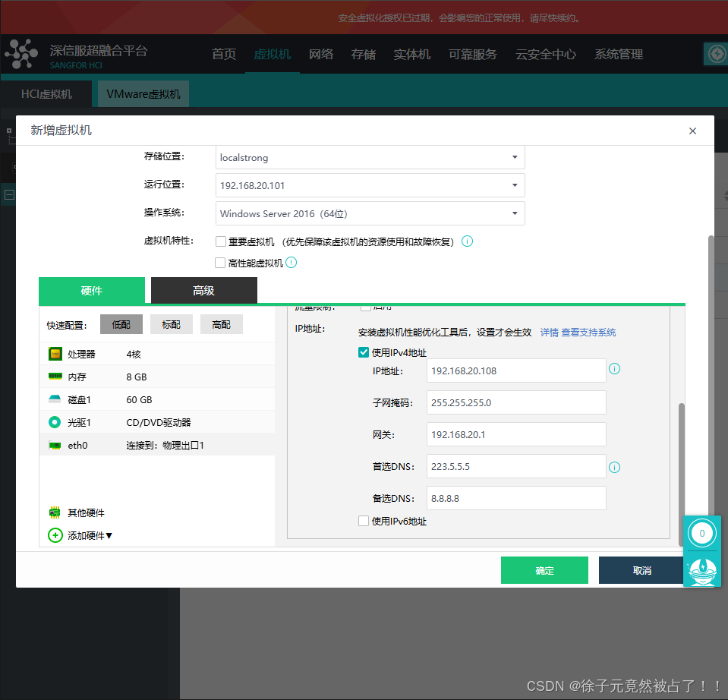Click the compass icon in top-right header
This screenshot has height=700, width=728.
click(717, 55)
